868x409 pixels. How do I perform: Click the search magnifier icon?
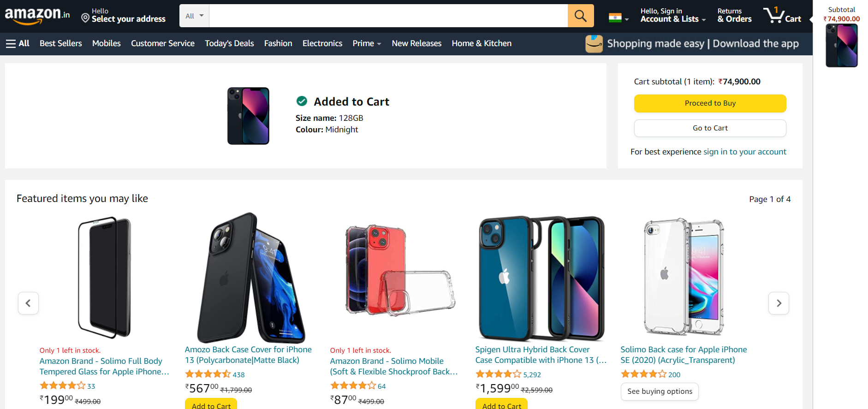tap(580, 15)
